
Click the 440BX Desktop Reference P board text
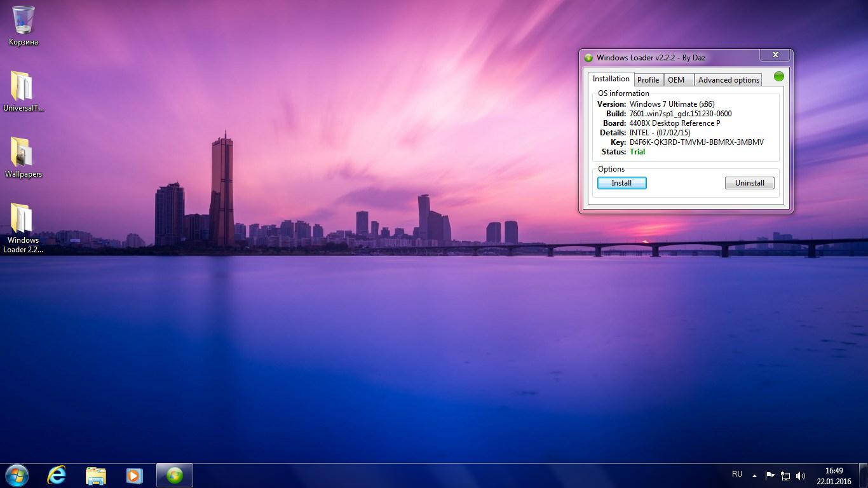675,123
